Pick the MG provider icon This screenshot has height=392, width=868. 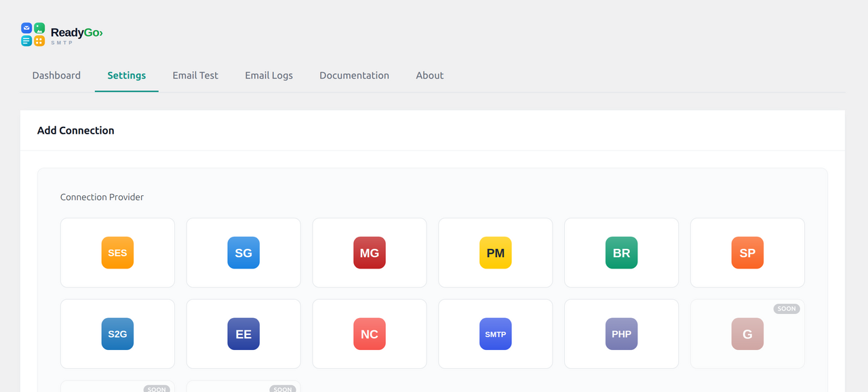click(370, 253)
